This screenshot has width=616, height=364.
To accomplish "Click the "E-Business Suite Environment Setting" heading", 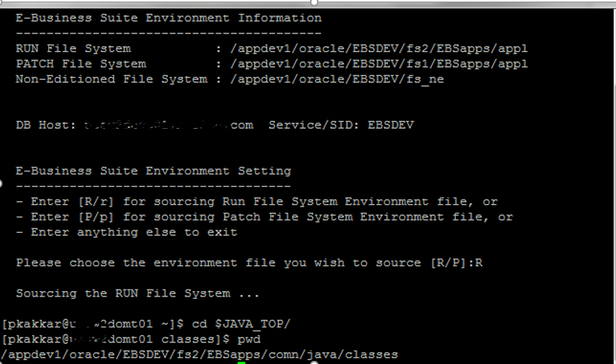I will pyautogui.click(x=153, y=171).
